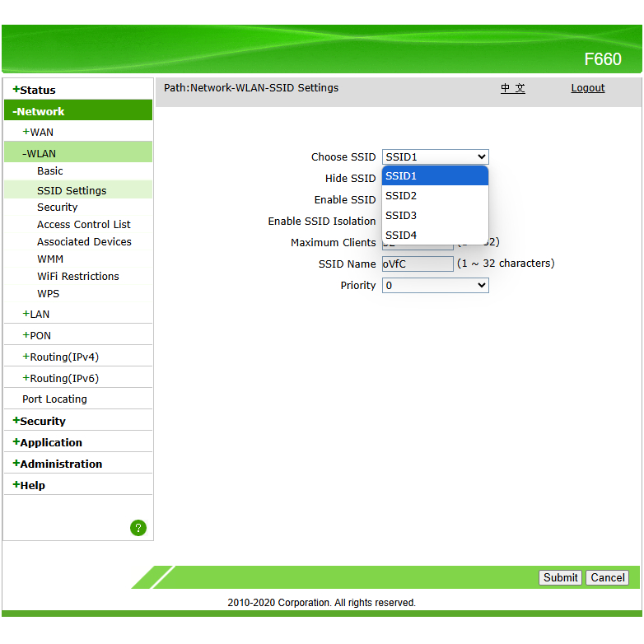Switch language with the 中文 link
The image size is (644, 644).
coord(513,88)
